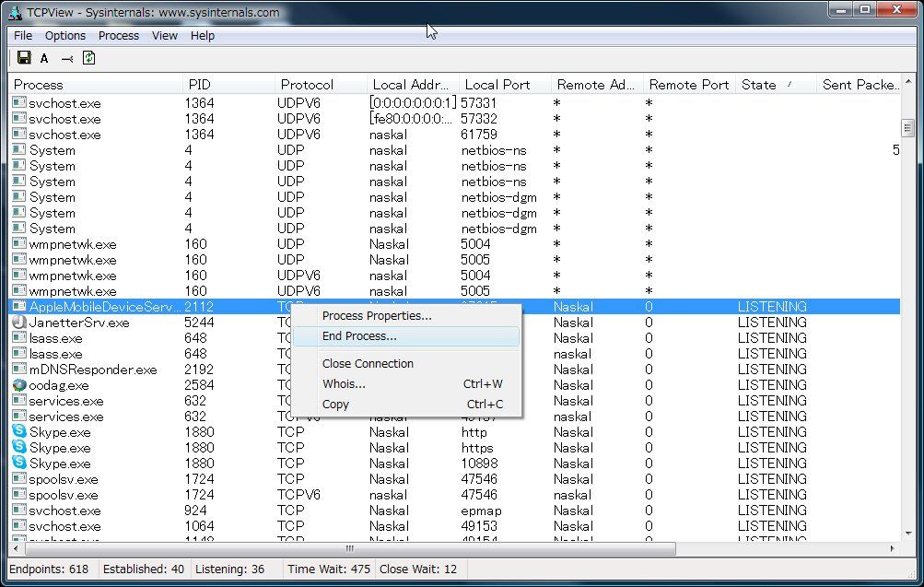This screenshot has height=587, width=924.
Task: Sort by the Remote Address column header
Action: tap(598, 84)
